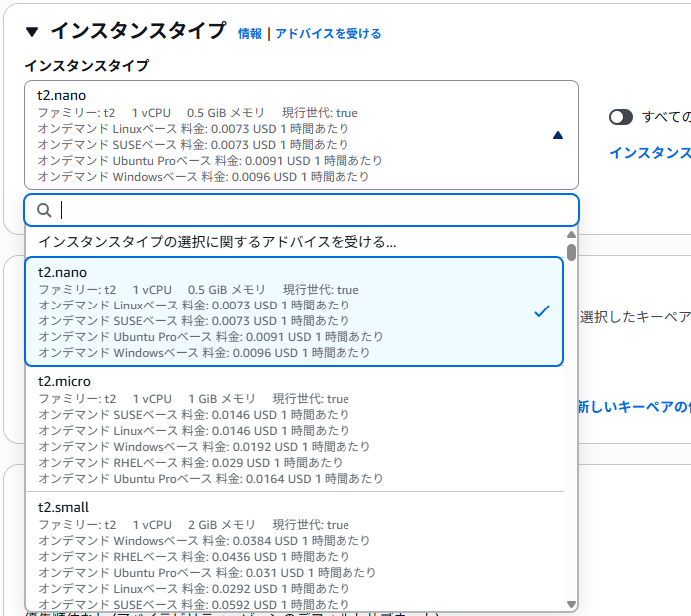691x616 pixels.
Task: Click t2.small RHELベース 0.0436 USD line
Action: [194, 557]
